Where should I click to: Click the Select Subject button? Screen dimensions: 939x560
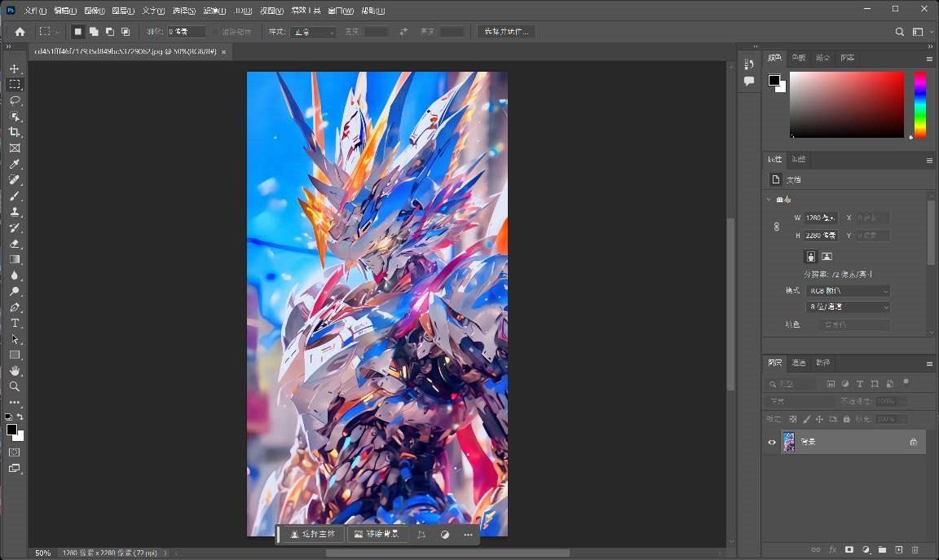point(312,535)
